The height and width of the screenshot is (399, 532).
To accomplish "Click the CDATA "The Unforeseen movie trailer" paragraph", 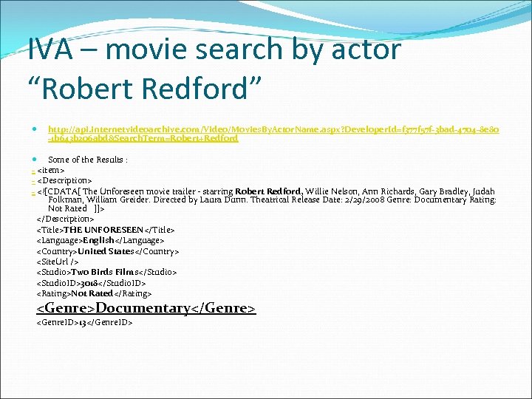I will click(266, 199).
